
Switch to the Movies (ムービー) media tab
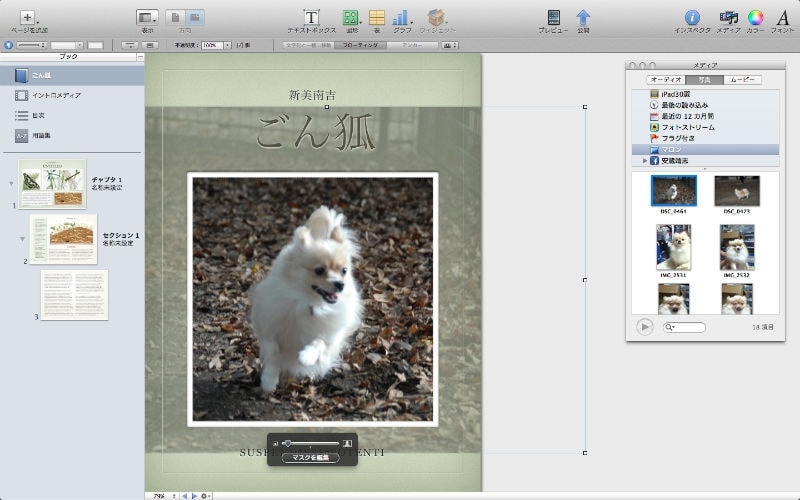pyautogui.click(x=742, y=79)
